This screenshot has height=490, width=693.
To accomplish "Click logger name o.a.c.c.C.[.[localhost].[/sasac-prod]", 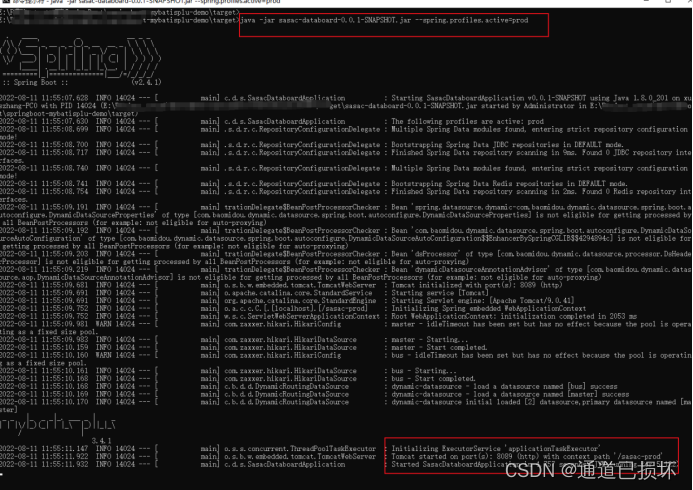I will [296, 309].
